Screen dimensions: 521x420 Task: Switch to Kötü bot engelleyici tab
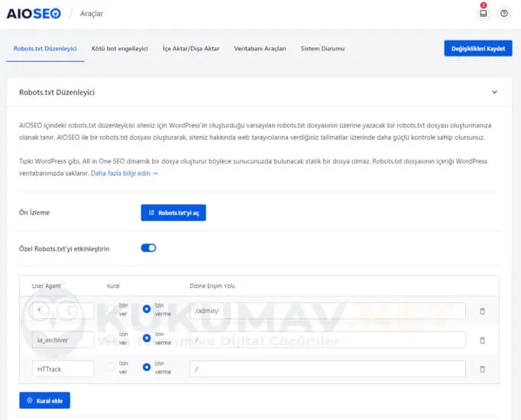point(120,48)
